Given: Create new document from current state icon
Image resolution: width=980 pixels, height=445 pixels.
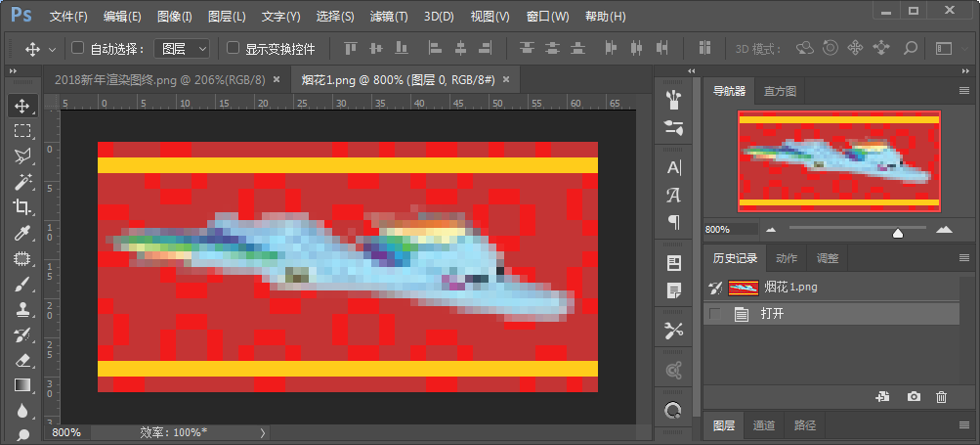Looking at the screenshot, I should pyautogui.click(x=883, y=396).
